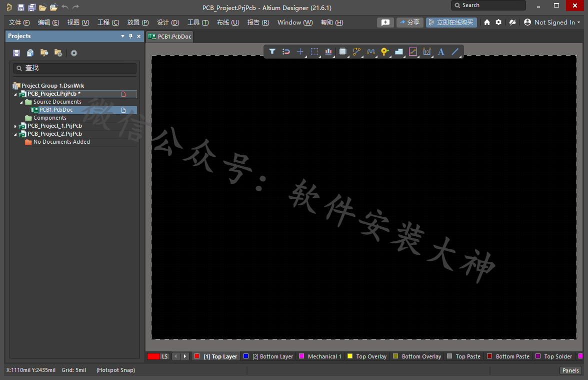Click the folder with gear icon in Projects panel

tap(58, 53)
